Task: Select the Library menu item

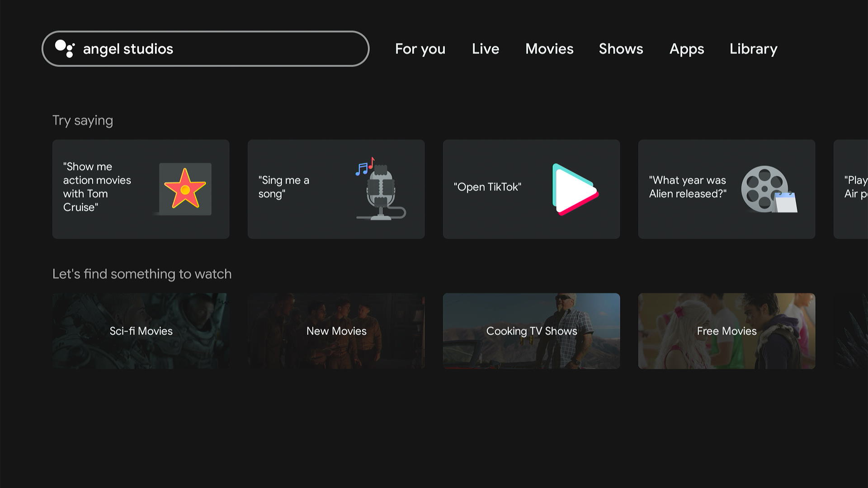Action: click(x=753, y=49)
